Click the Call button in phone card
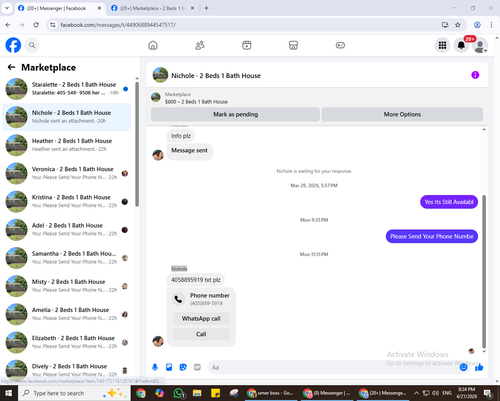 [x=201, y=334]
